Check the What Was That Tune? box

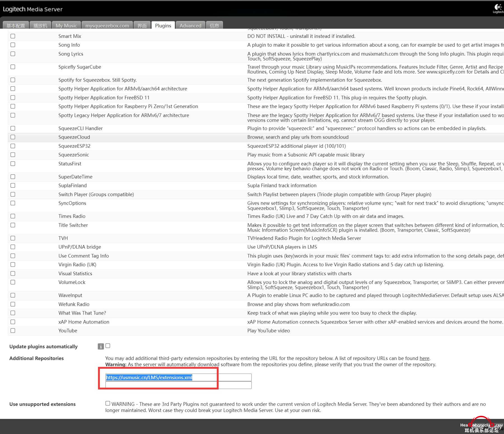pos(13,313)
